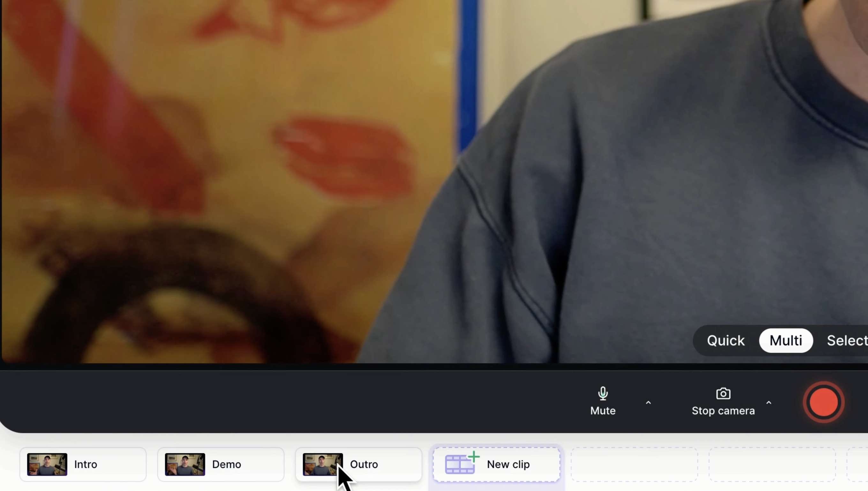
Task: Select the Outro clip label
Action: tap(364, 465)
